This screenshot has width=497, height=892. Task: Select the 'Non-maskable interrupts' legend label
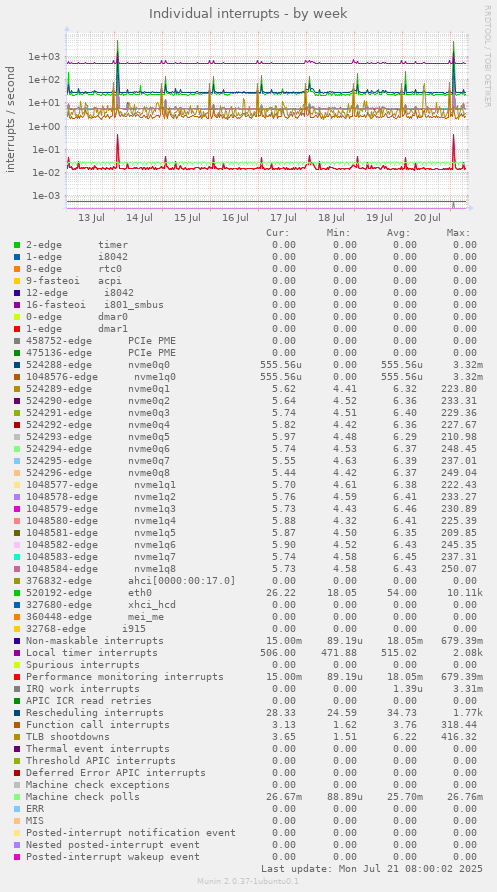[95, 641]
